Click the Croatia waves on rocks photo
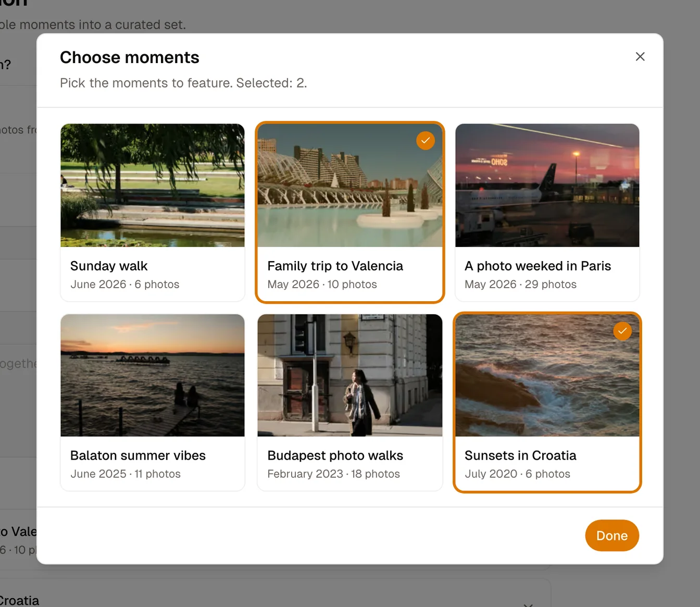This screenshot has width=700, height=607. [547, 375]
